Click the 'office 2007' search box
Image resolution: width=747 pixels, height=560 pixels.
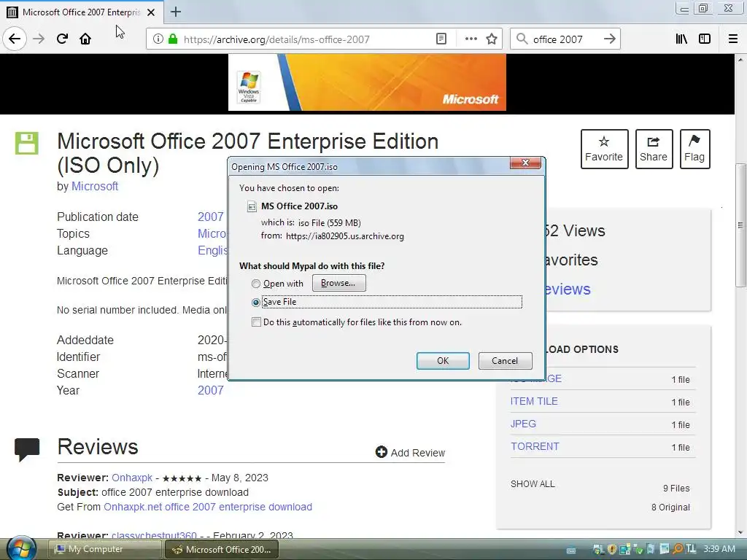coord(565,39)
